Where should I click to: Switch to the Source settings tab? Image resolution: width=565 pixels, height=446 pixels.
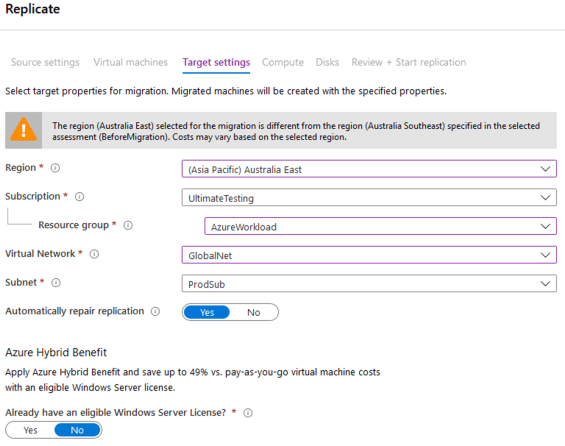[45, 62]
